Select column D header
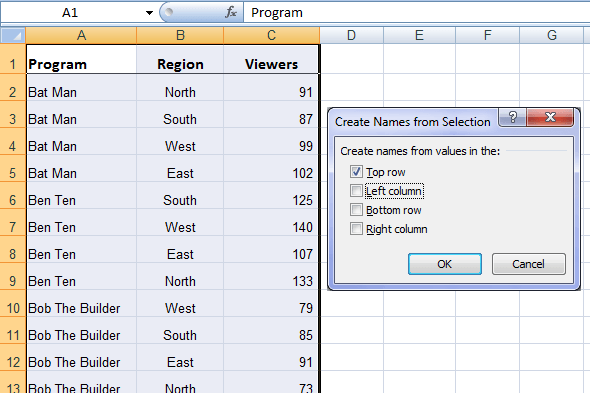 351,35
